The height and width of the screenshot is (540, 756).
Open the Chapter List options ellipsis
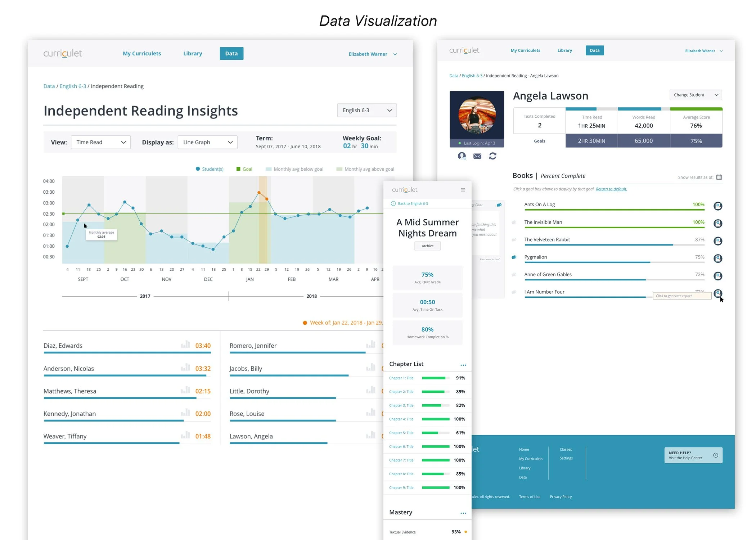pos(464,365)
